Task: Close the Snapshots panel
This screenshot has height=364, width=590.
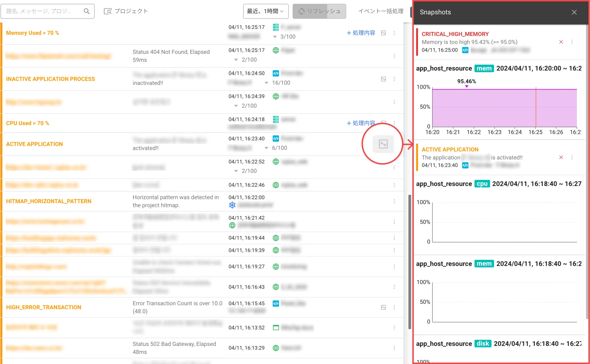Action: (574, 12)
